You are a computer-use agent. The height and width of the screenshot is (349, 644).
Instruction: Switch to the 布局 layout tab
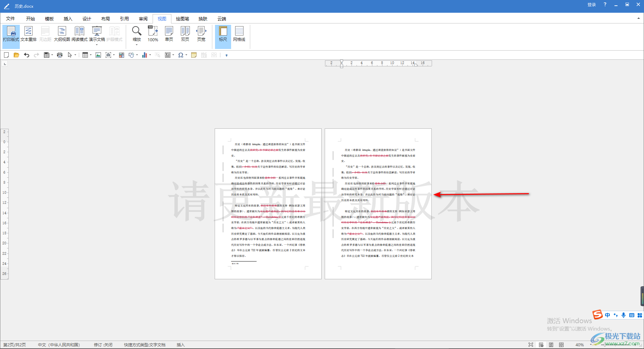(x=106, y=19)
